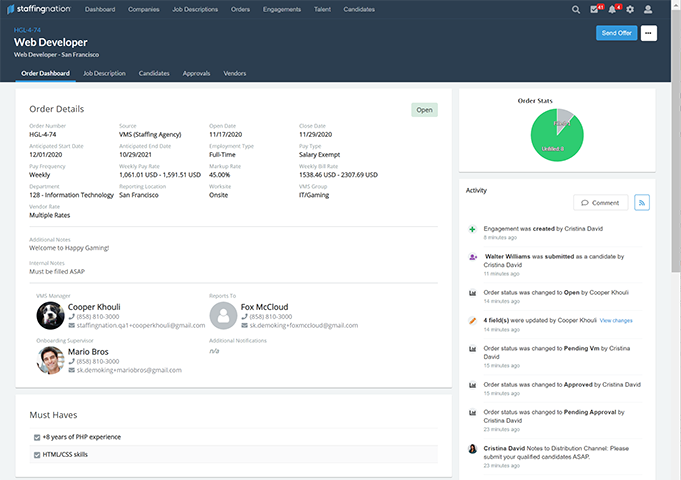
Task: Open the Engagements menu
Action: click(282, 10)
